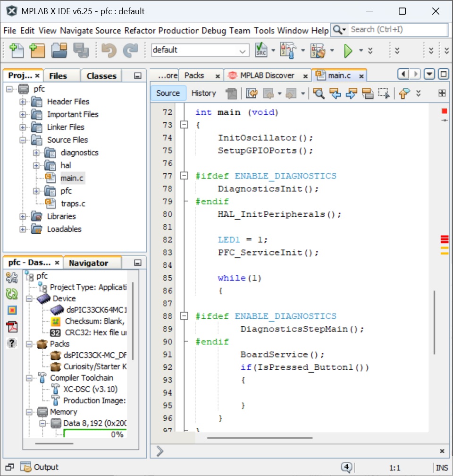
Task: Click the dashboard refresh icon
Action: click(12, 294)
